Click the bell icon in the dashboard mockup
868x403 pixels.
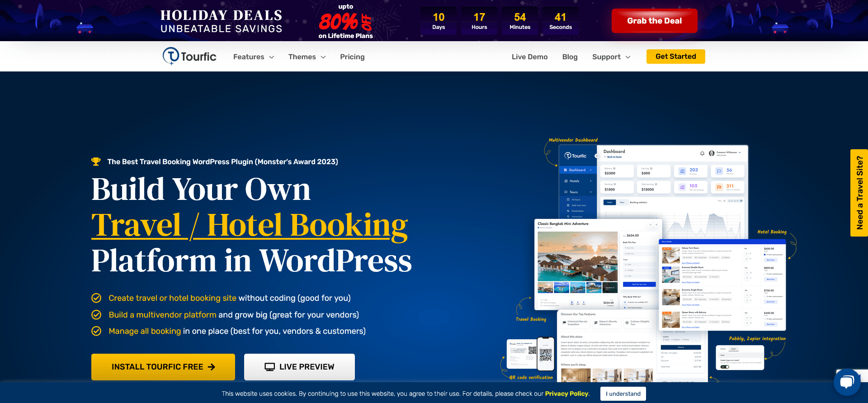click(x=702, y=153)
